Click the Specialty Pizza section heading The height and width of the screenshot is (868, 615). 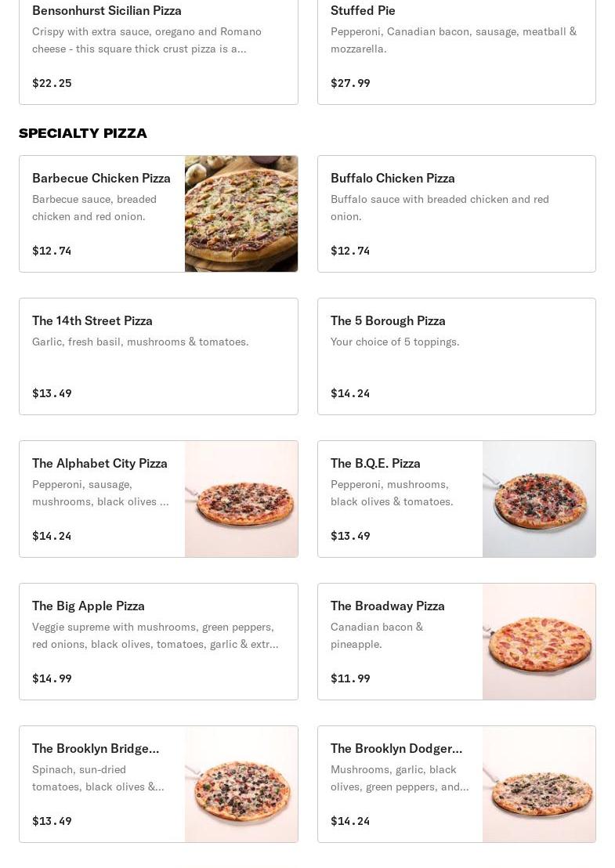click(x=83, y=133)
